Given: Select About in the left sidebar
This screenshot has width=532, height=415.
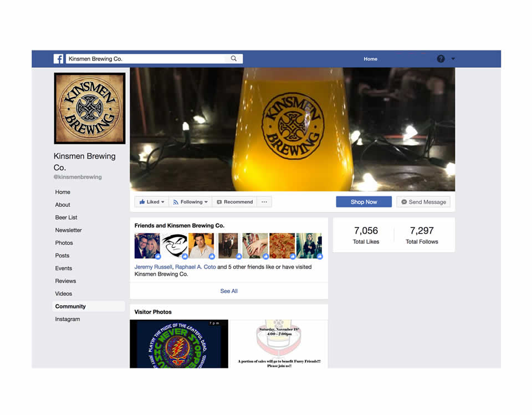Looking at the screenshot, I should click(x=63, y=205).
